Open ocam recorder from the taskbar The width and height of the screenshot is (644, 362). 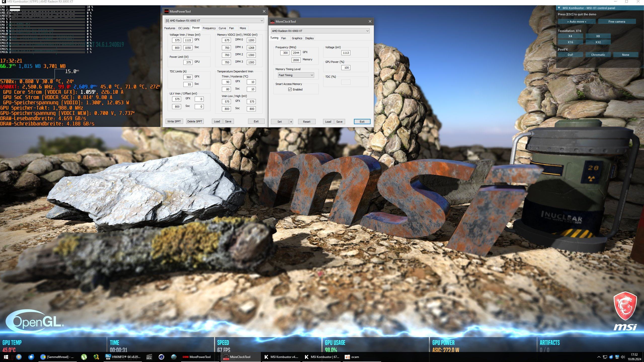pyautogui.click(x=352, y=357)
